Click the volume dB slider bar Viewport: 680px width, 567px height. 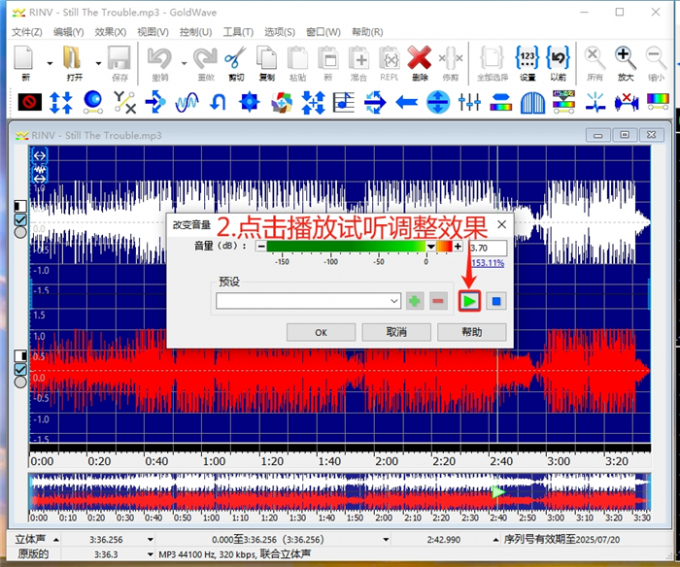click(x=359, y=246)
